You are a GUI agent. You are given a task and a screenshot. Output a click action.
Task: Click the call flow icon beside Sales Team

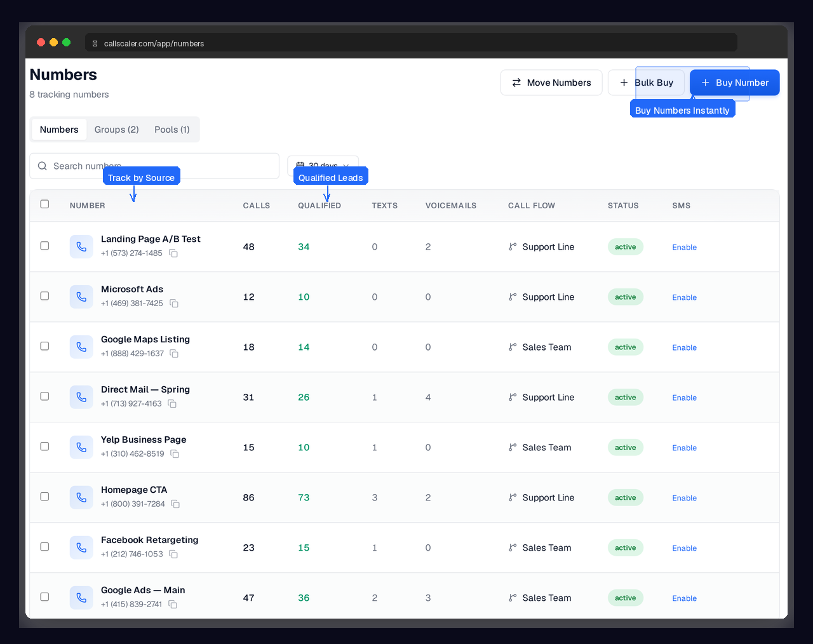512,347
